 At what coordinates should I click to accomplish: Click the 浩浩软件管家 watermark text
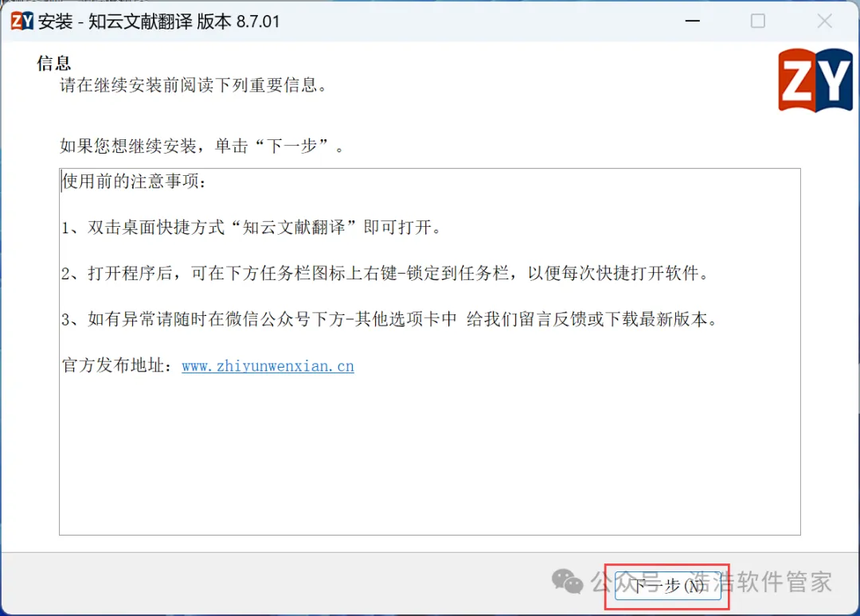[760, 582]
